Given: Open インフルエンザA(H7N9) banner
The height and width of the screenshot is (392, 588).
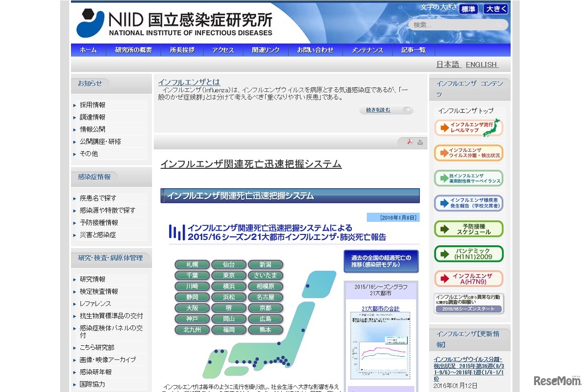Looking at the screenshot, I should tap(468, 279).
